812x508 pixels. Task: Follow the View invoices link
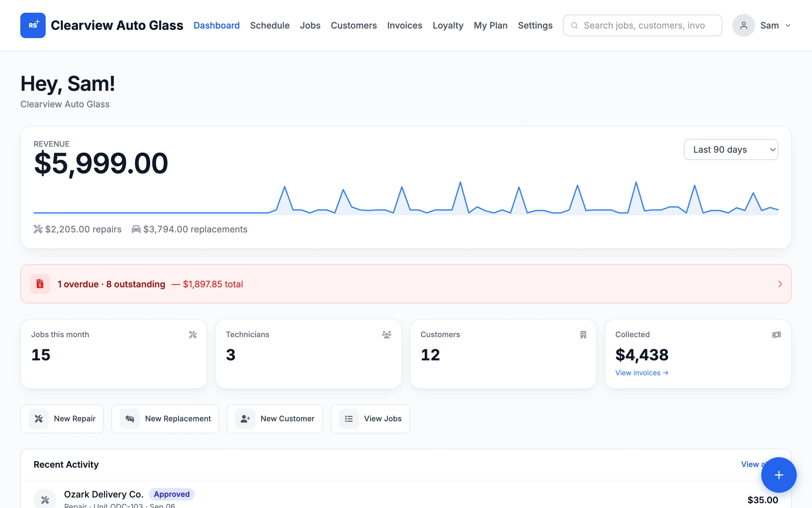coord(642,373)
